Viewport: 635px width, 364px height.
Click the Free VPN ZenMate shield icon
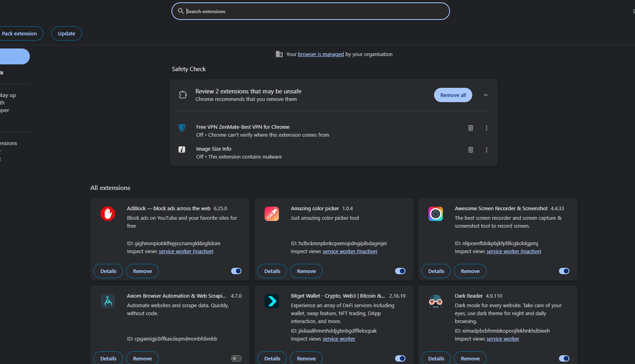(x=182, y=128)
